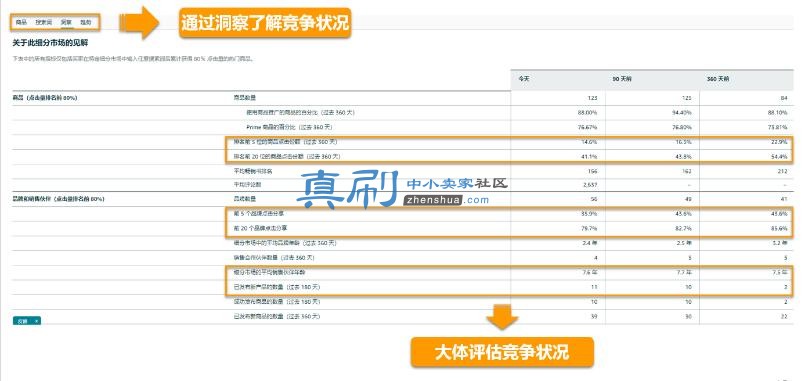Click the 商品数量 row label
Image resolution: width=805 pixels, height=381 pixels.
pyautogui.click(x=244, y=98)
